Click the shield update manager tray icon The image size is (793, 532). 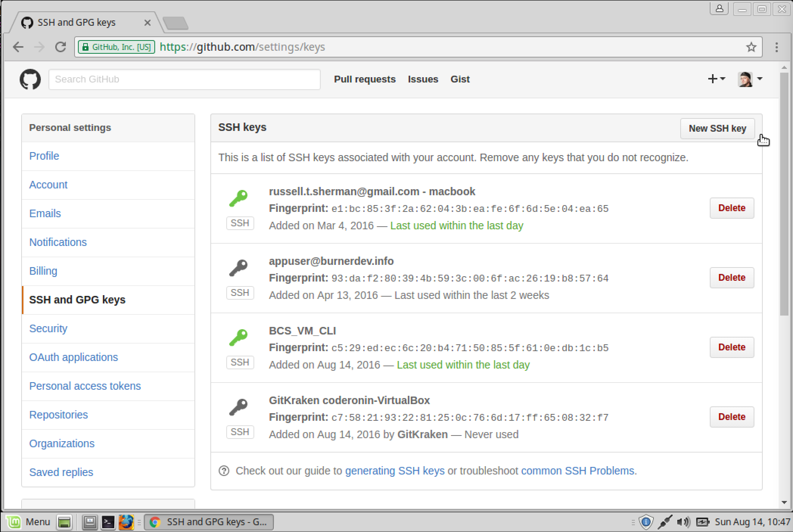click(646, 522)
